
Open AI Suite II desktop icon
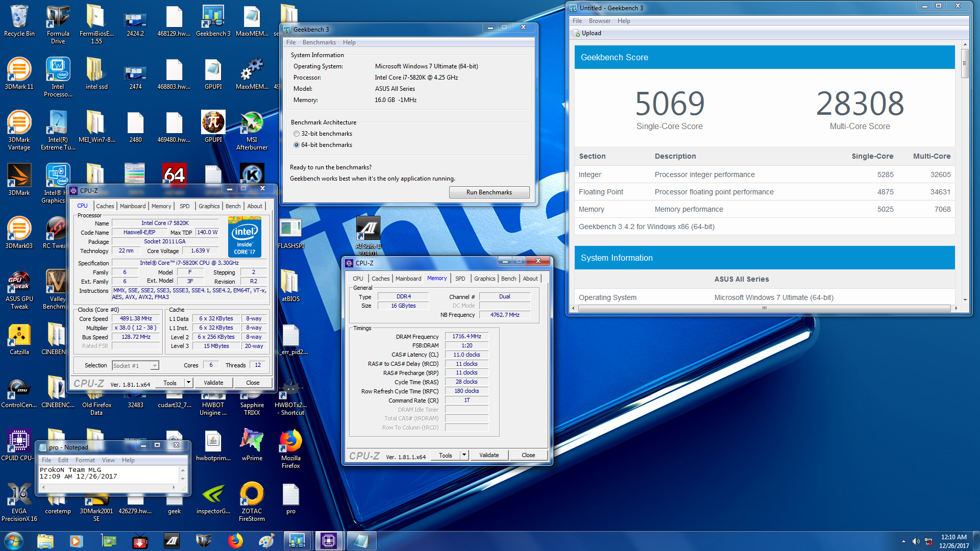click(369, 235)
